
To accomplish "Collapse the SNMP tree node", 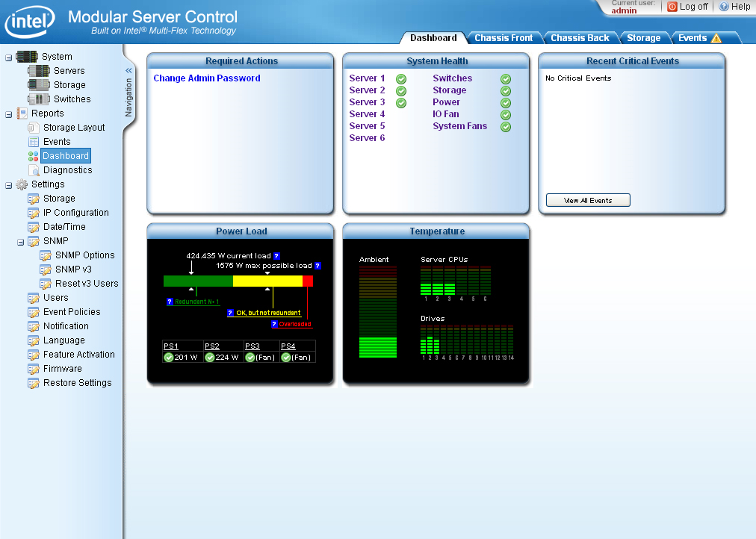I will point(21,243).
